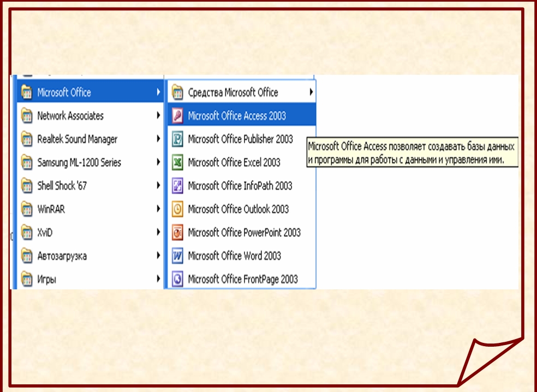Click the Excel 2003 icon
This screenshot has width=537, height=392.
[x=177, y=162]
